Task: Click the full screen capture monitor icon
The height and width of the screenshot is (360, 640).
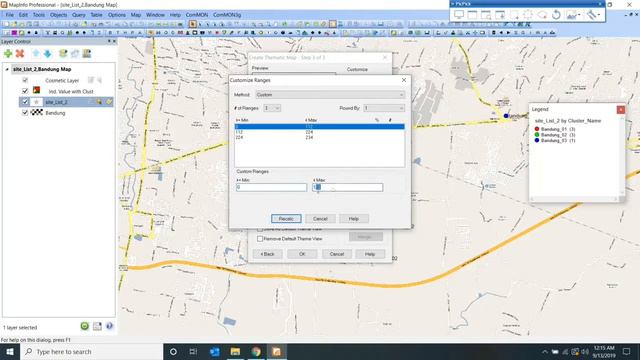Action: tap(459, 15)
